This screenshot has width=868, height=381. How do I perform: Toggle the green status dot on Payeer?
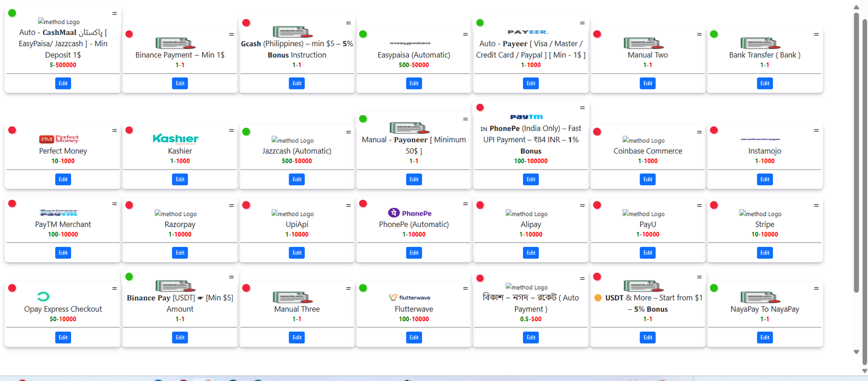pos(480,23)
